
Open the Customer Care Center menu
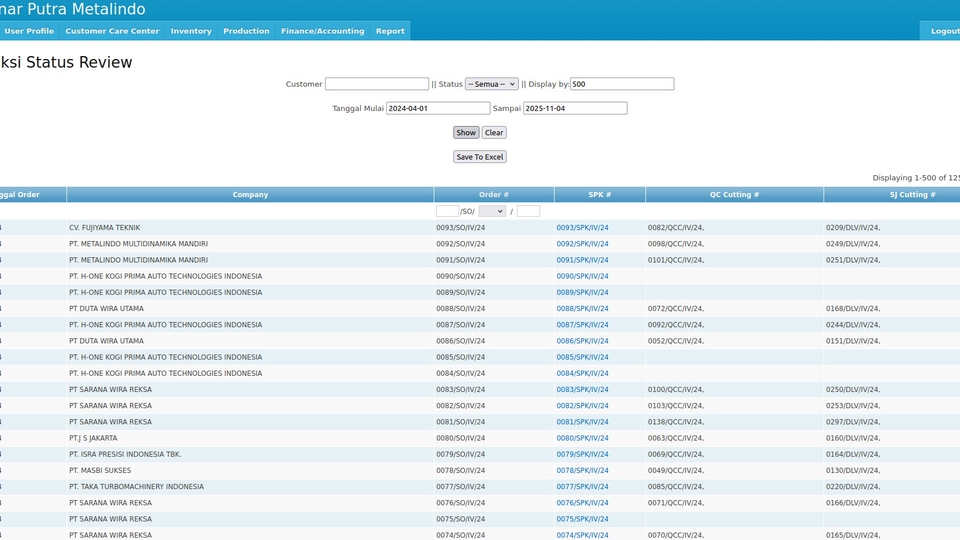coord(112,31)
